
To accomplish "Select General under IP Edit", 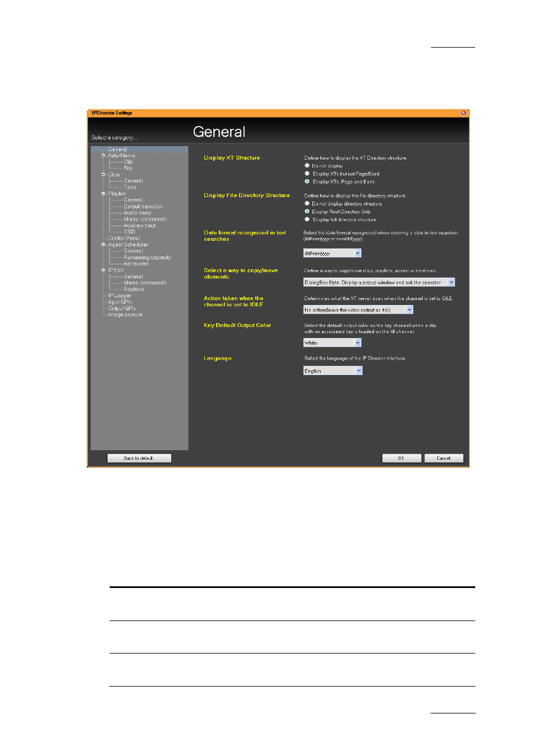I will [133, 277].
